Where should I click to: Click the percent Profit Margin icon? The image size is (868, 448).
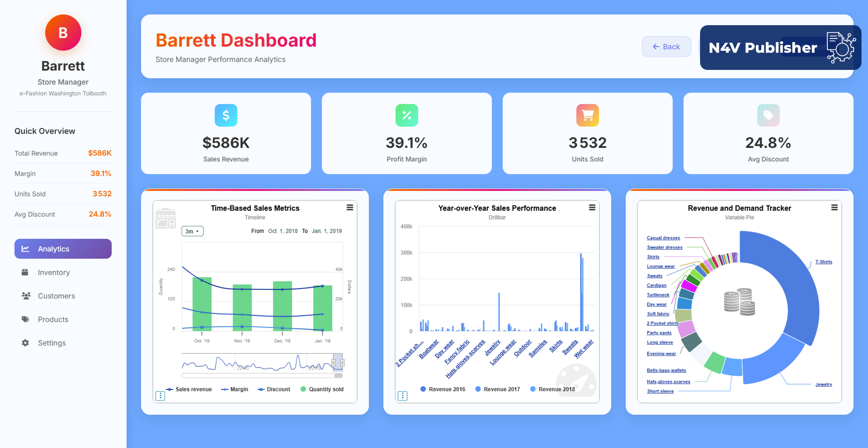click(407, 115)
